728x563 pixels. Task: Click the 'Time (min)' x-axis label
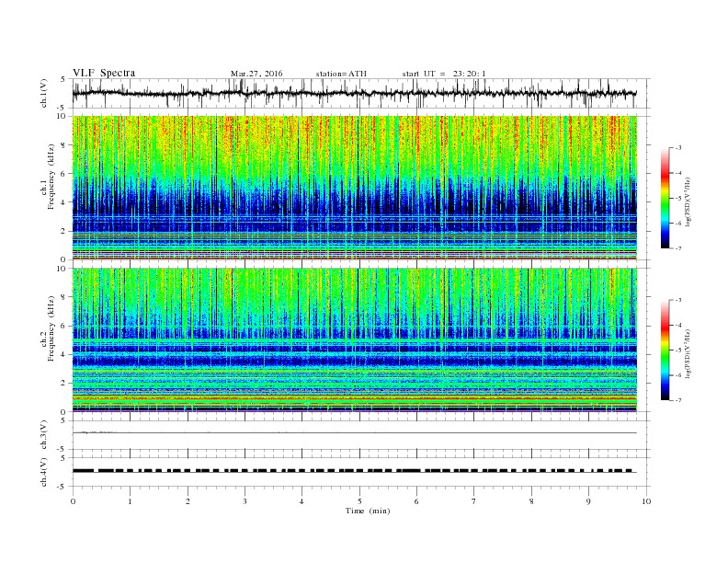(368, 511)
